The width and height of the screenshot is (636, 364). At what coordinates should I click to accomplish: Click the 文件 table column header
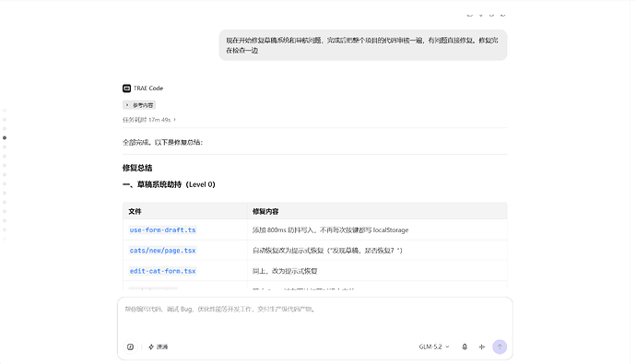[135, 212]
